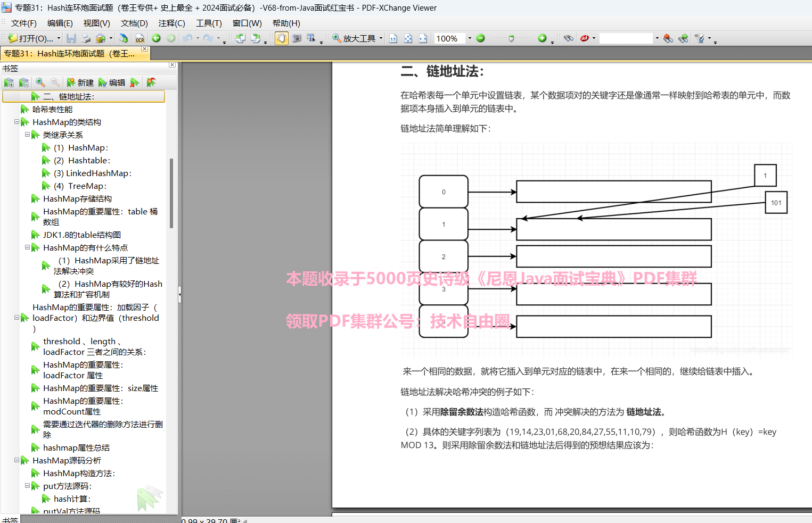The width and height of the screenshot is (812, 523).
Task: Open the Find binoculars tool
Action: 569,38
